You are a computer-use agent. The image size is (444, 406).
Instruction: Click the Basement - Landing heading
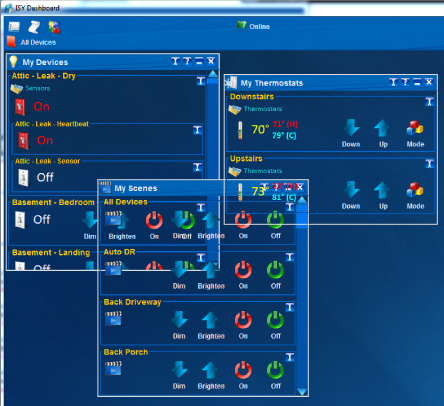click(51, 253)
